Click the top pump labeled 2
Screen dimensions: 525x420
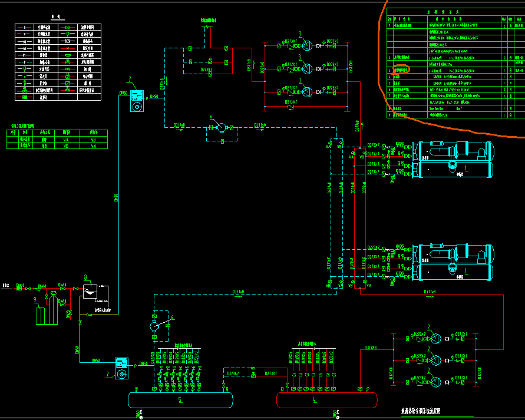point(435,339)
